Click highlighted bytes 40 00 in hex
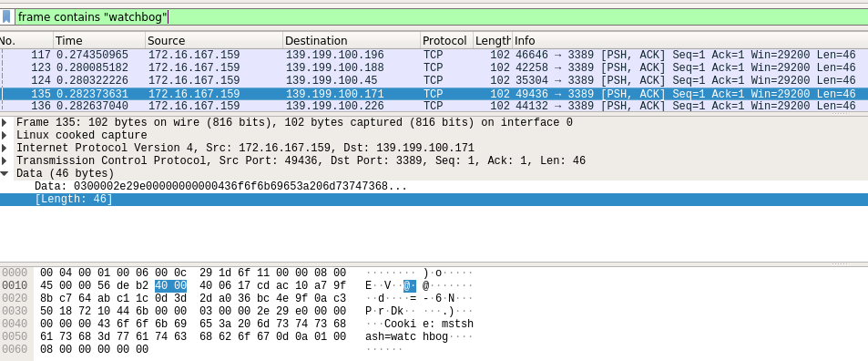868x361 pixels. (170, 285)
